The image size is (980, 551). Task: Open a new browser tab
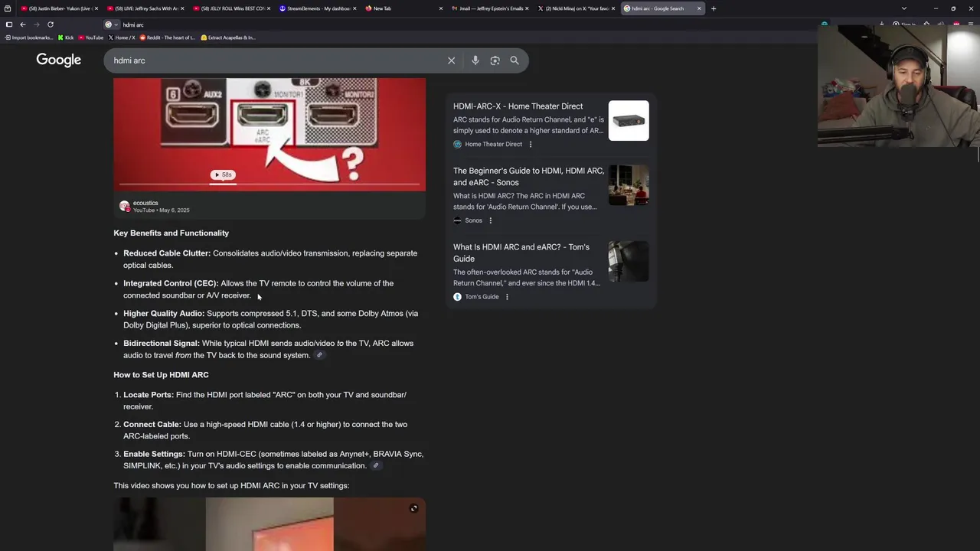(714, 8)
